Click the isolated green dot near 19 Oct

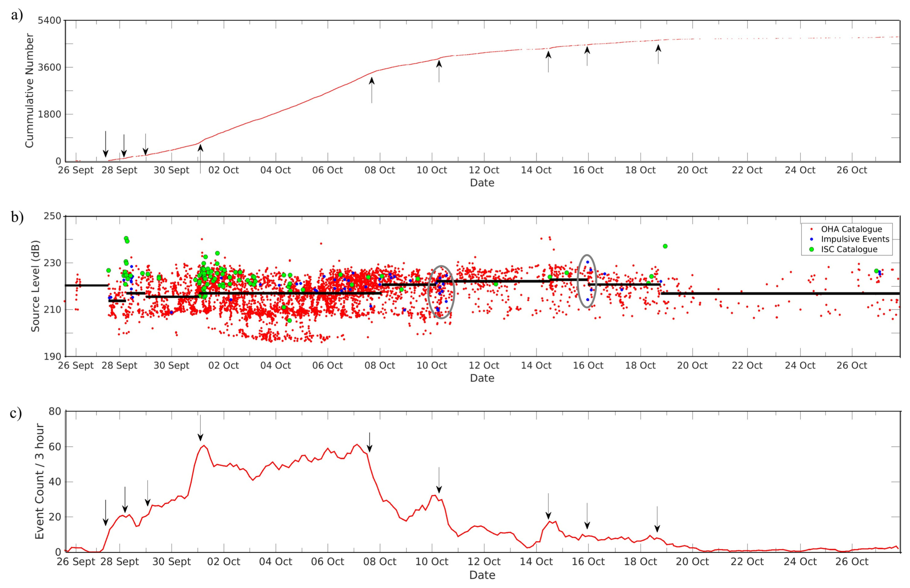coord(665,246)
